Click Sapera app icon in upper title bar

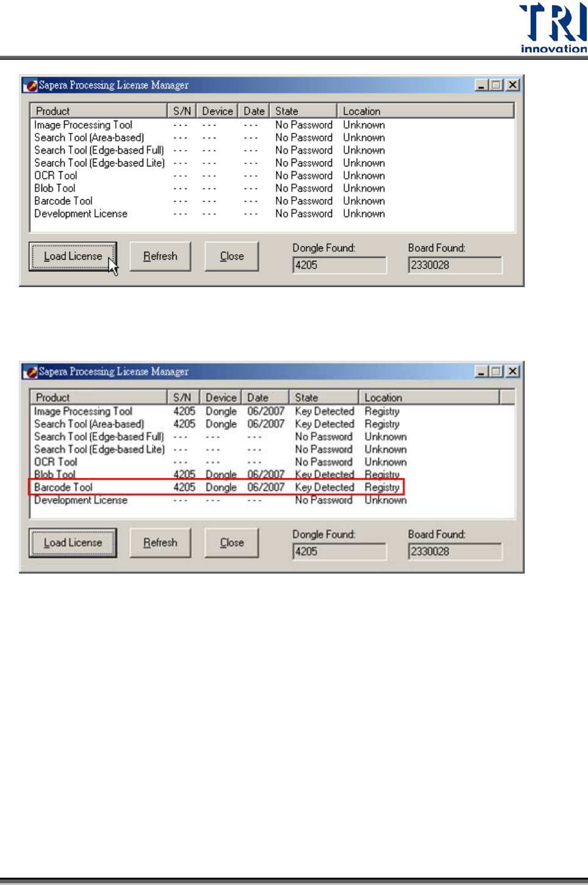pyautogui.click(x=31, y=85)
